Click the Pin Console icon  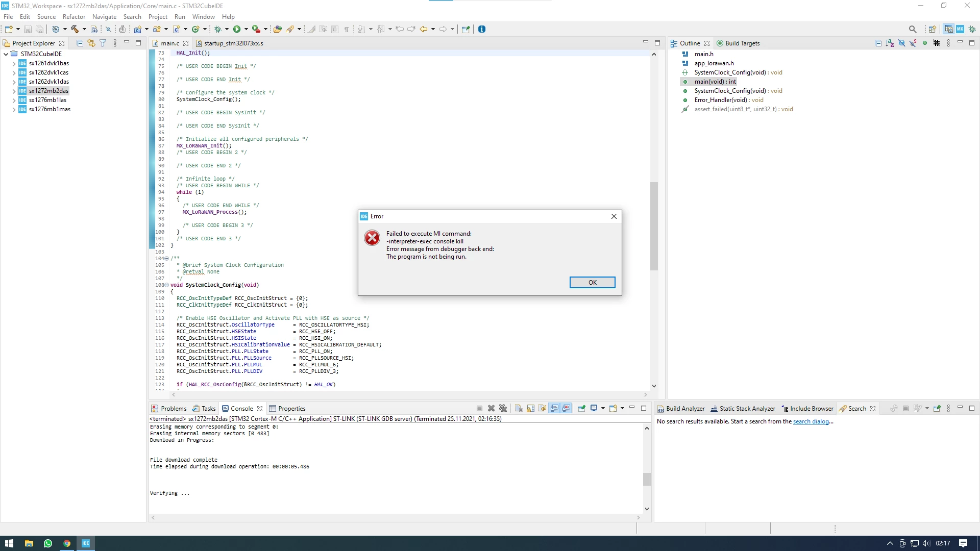(x=581, y=408)
